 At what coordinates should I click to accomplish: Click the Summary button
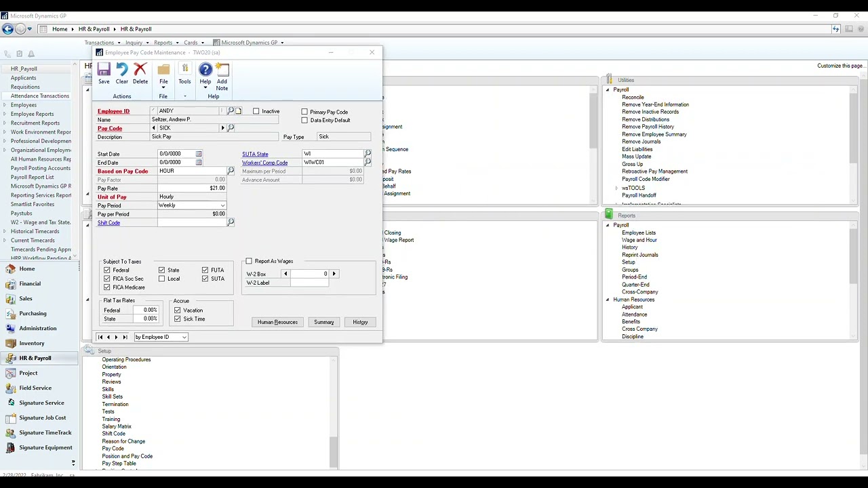pos(323,322)
